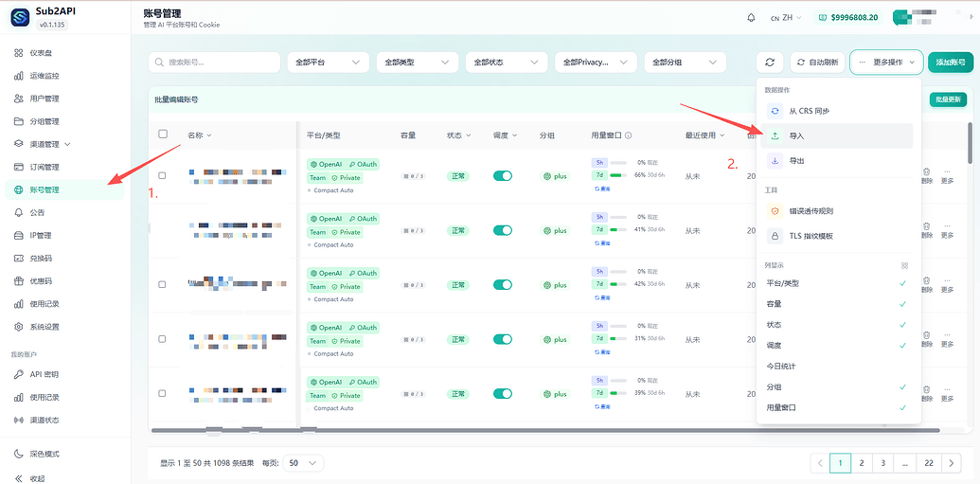The image size is (980, 484).
Task: Click the 用量窗口 info icon
Action: coord(628,135)
